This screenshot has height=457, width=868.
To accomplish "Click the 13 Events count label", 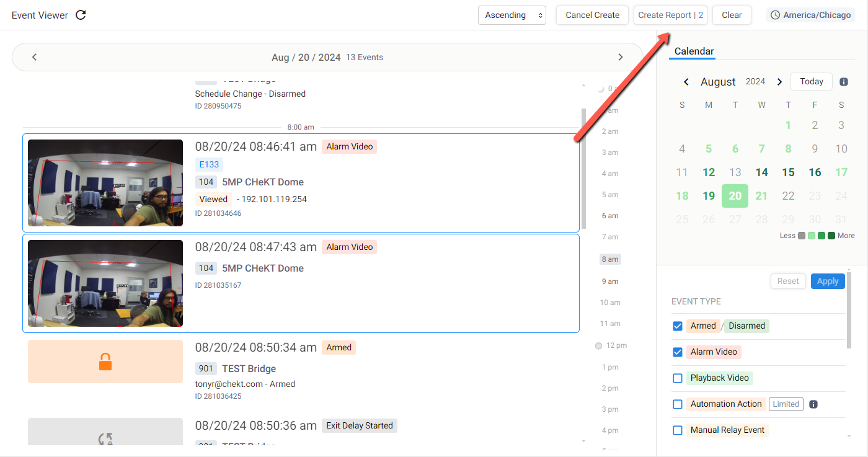I will pos(365,57).
